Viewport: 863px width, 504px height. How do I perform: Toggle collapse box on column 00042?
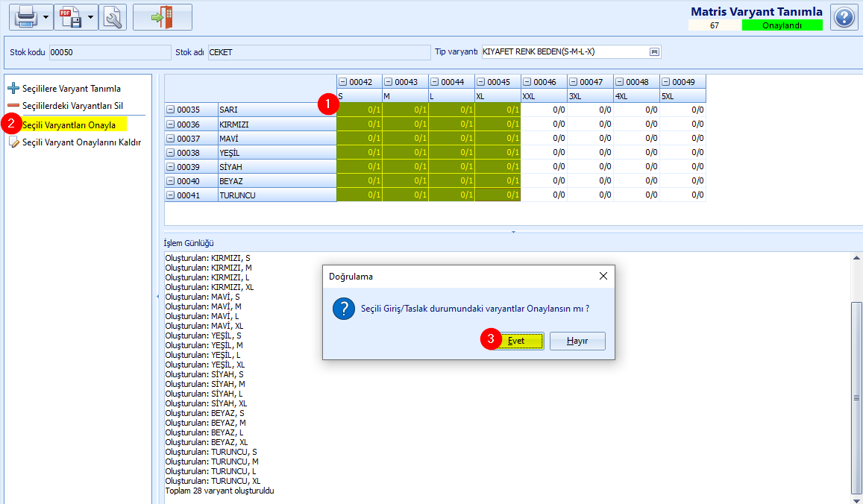[343, 82]
